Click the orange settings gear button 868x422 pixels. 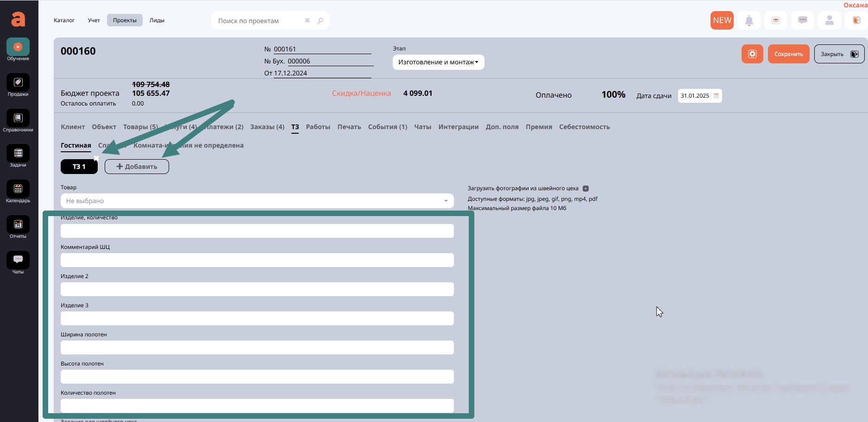click(x=752, y=54)
